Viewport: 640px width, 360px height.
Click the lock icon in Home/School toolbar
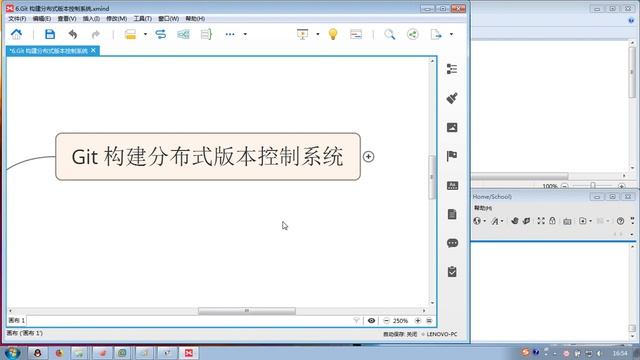click(x=552, y=221)
